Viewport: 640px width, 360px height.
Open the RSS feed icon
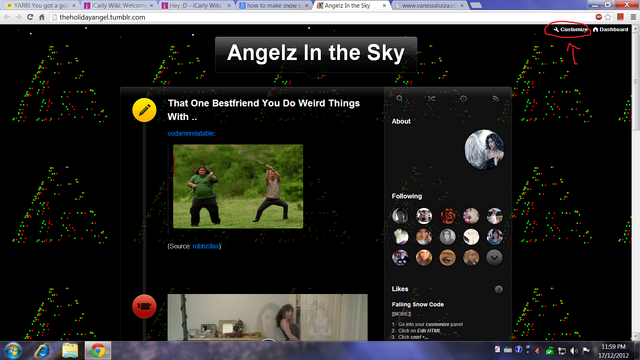[495, 99]
